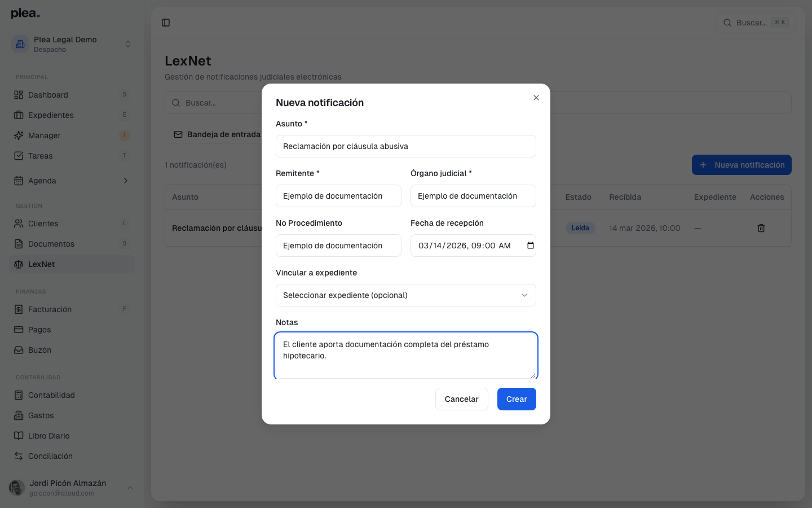This screenshot has width=812, height=508.
Task: Click the plea. logo
Action: pyautogui.click(x=25, y=14)
